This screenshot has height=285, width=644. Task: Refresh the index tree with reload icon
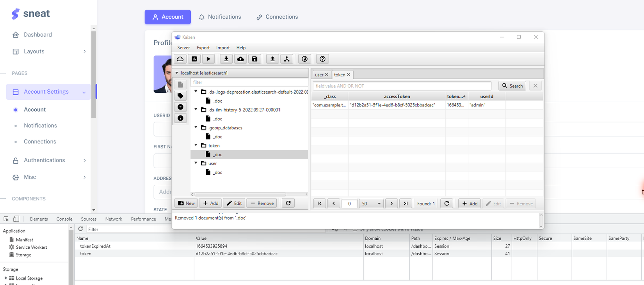pos(288,203)
